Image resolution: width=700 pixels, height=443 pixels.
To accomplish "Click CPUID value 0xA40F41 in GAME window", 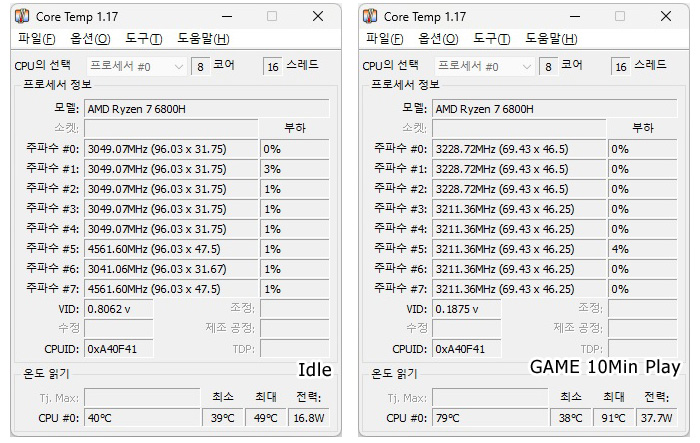I will pos(467,349).
